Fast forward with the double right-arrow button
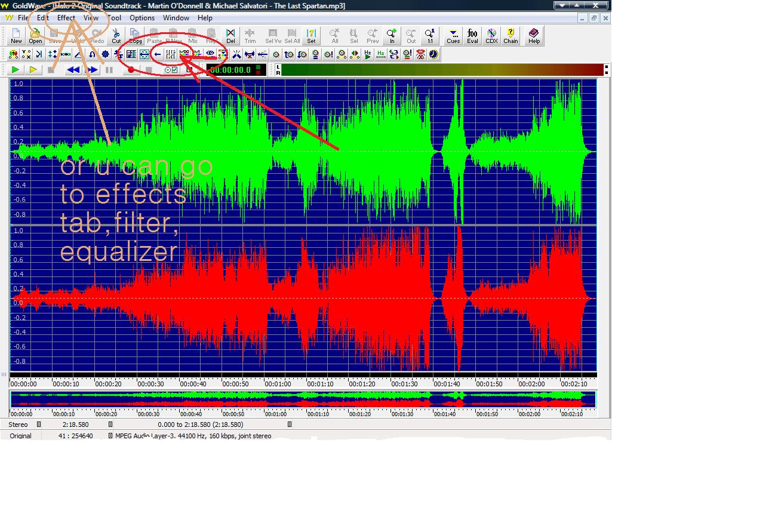The height and width of the screenshot is (532, 778). point(92,70)
